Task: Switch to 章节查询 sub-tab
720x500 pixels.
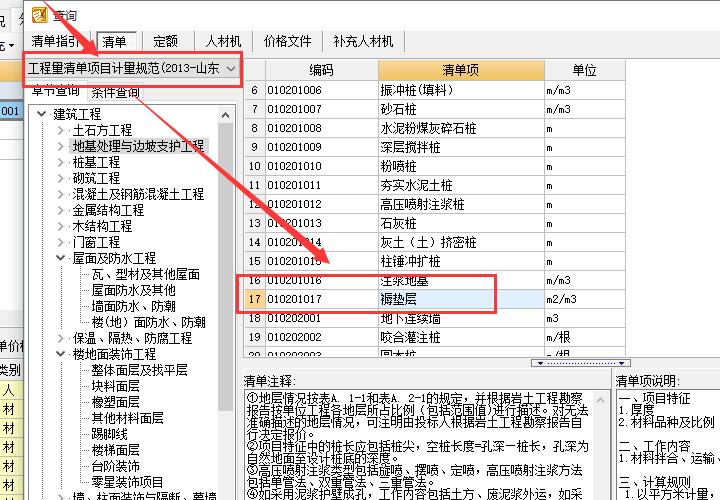Action: 56,91
